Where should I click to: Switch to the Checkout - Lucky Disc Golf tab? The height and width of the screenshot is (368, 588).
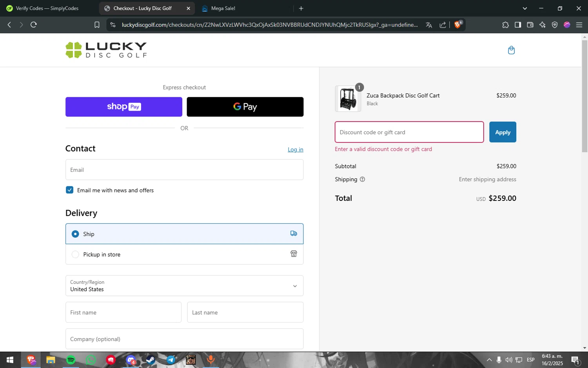(142, 8)
